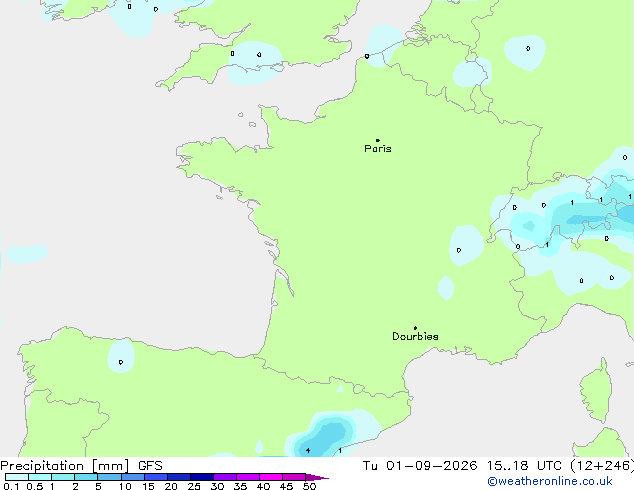Viewport: 634px width, 490px height.
Task: Click the isolated rain patch over the Atlantic
Action: pos(27,253)
